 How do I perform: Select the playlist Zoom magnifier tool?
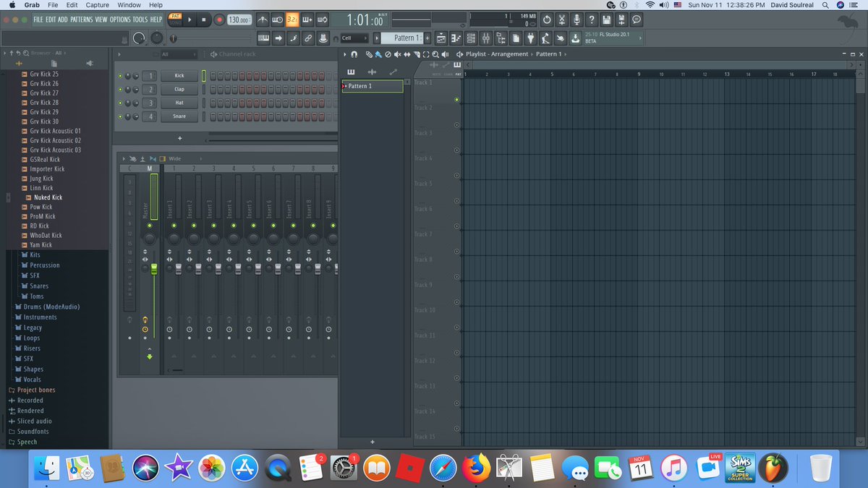click(435, 54)
